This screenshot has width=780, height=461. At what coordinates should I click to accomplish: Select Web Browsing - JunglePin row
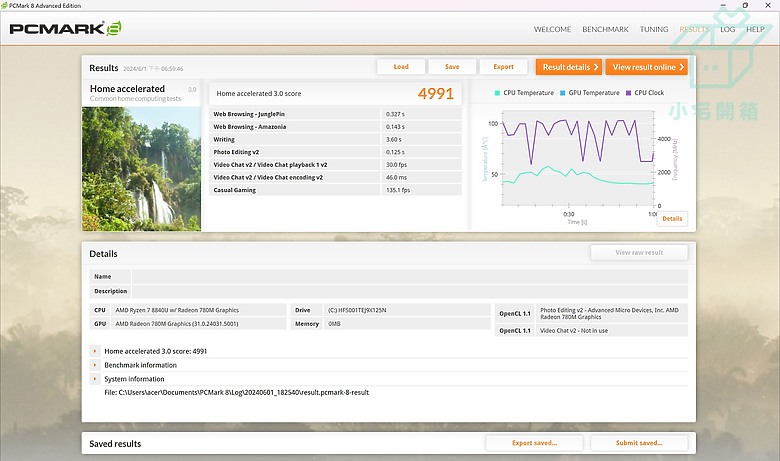[335, 114]
